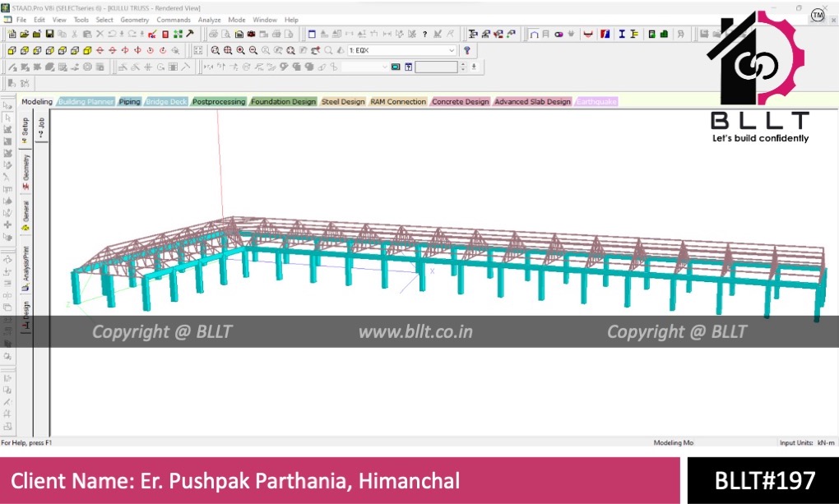839x504 pixels.
Task: Take a picture using the red camera icon
Action: [251, 34]
